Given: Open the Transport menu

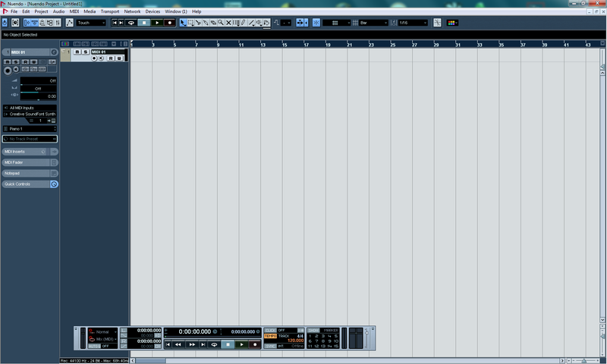Looking at the screenshot, I should (109, 12).
